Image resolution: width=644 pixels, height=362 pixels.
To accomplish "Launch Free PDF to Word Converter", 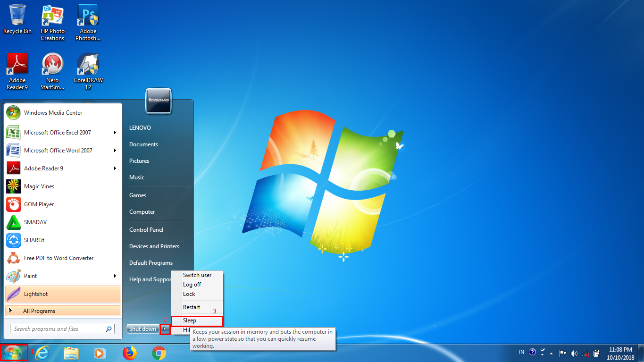I will tap(63, 258).
